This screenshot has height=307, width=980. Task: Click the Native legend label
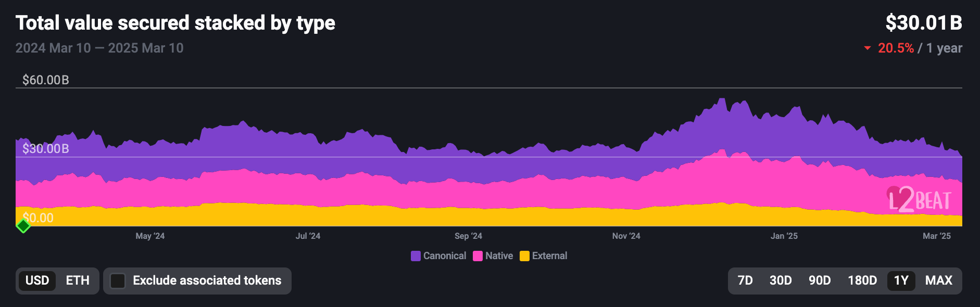[x=499, y=256]
